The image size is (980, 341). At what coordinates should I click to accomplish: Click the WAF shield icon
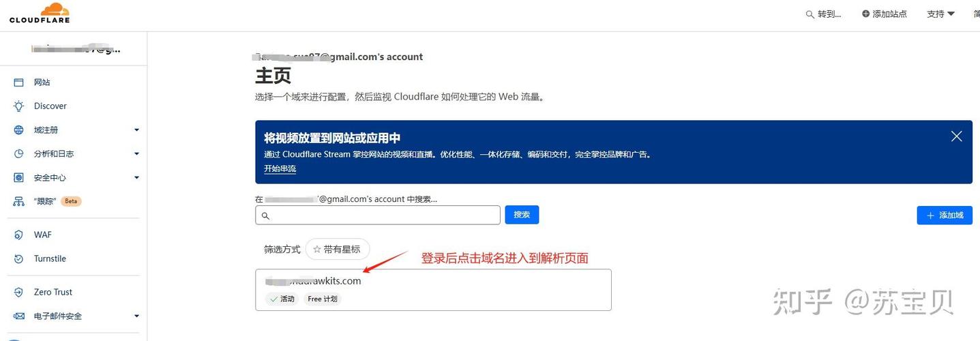pos(19,235)
